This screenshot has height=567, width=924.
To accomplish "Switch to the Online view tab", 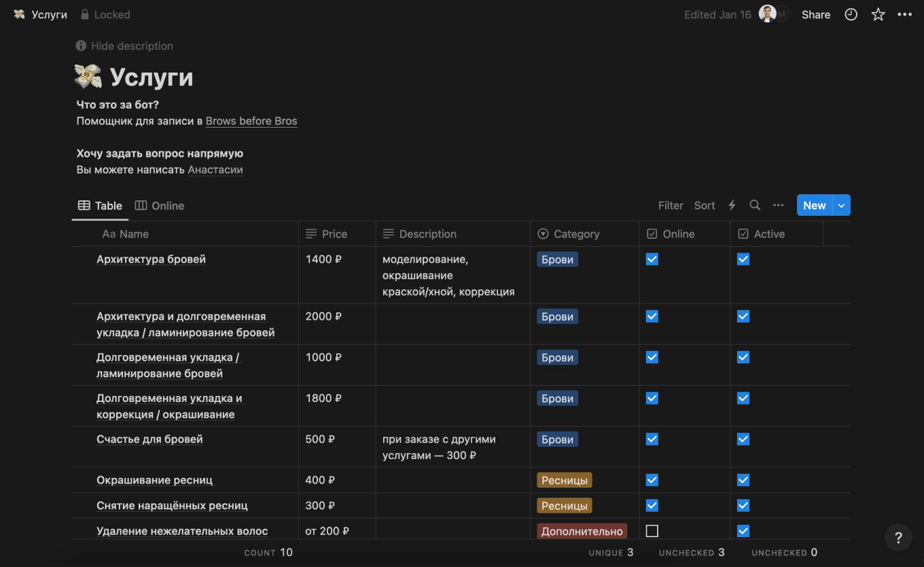I will click(160, 206).
